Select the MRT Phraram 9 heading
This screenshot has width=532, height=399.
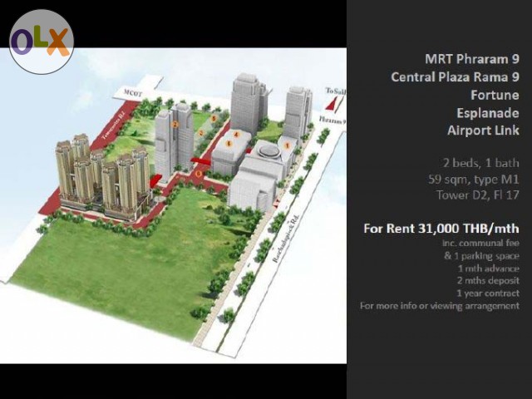pyautogui.click(x=471, y=59)
